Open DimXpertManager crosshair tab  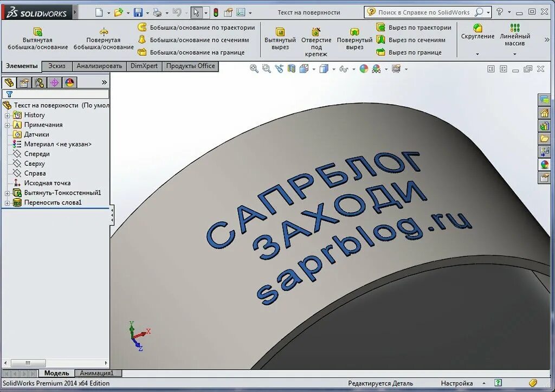tap(55, 82)
